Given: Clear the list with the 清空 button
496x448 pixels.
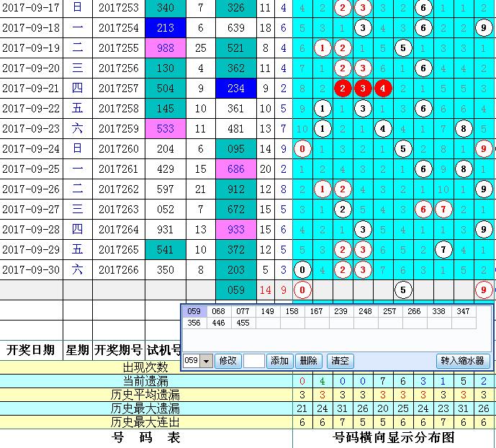Looking at the screenshot, I should click(x=338, y=361).
